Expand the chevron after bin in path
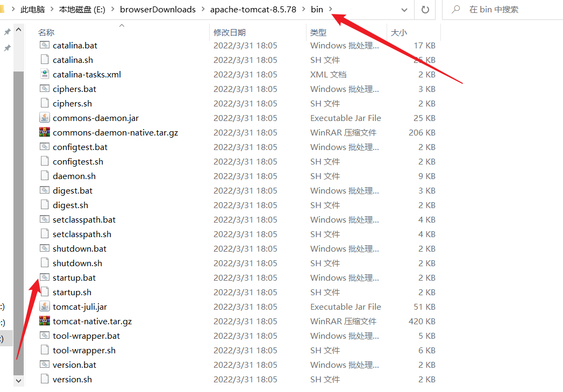 [330, 9]
